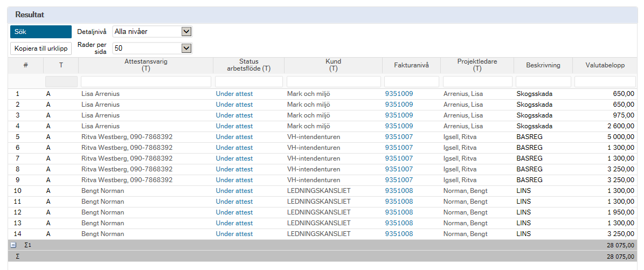This screenshot has height=270, width=644.
Task: Open the Detaljnivå dropdown
Action: pos(153,32)
